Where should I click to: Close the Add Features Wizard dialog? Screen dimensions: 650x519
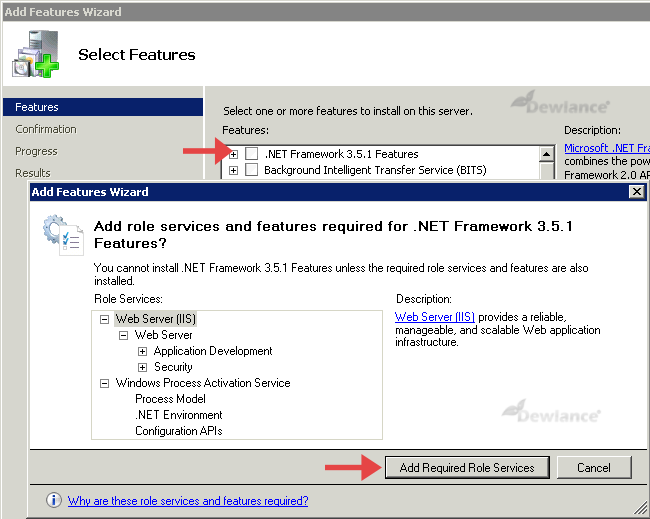point(636,192)
